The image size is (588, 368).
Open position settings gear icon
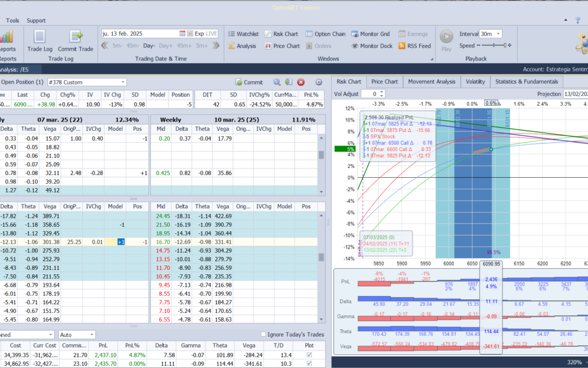[319, 82]
